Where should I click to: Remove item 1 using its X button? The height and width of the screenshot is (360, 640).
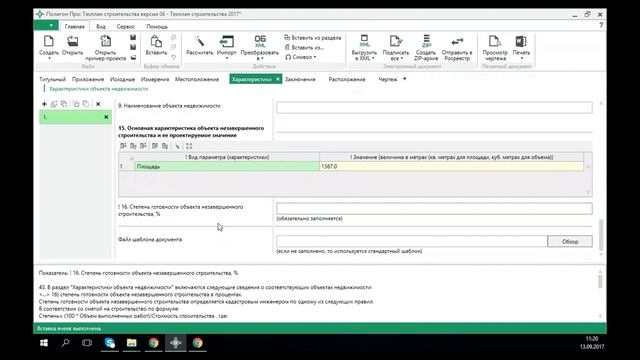click(106, 117)
